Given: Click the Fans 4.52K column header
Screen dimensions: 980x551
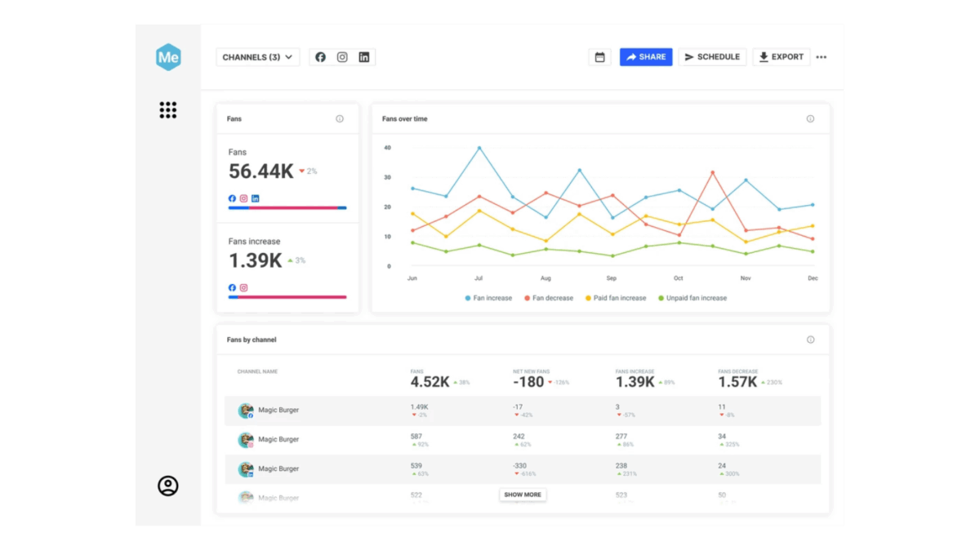Looking at the screenshot, I should (x=439, y=380).
